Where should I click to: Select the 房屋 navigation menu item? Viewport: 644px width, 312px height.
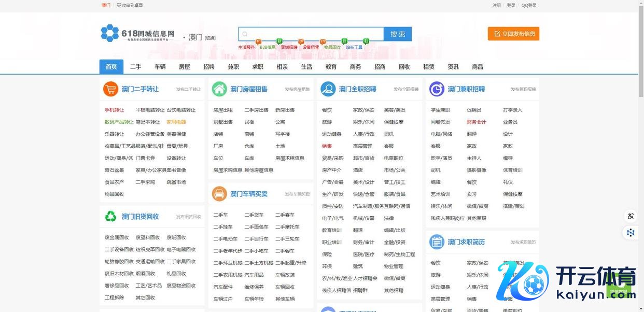click(x=185, y=67)
